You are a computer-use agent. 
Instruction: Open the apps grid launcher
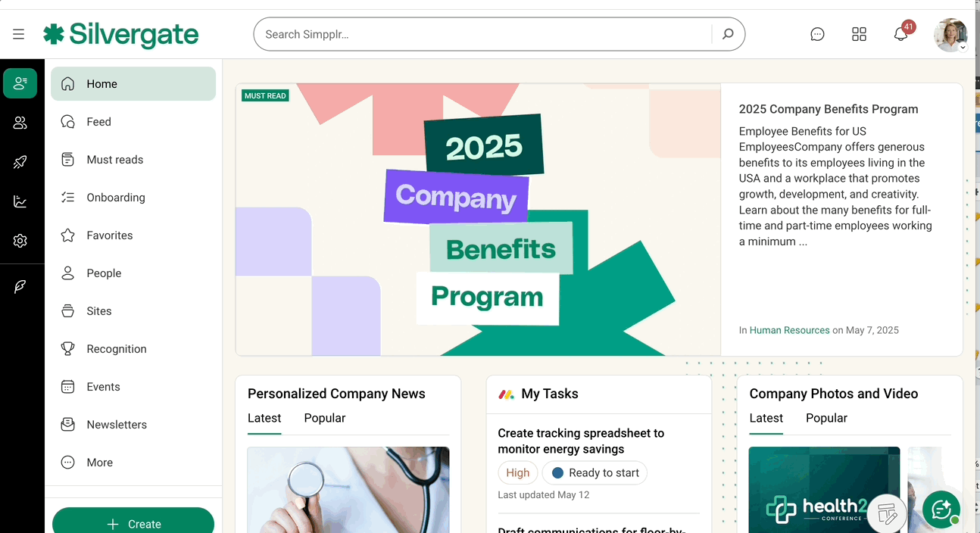pos(859,34)
